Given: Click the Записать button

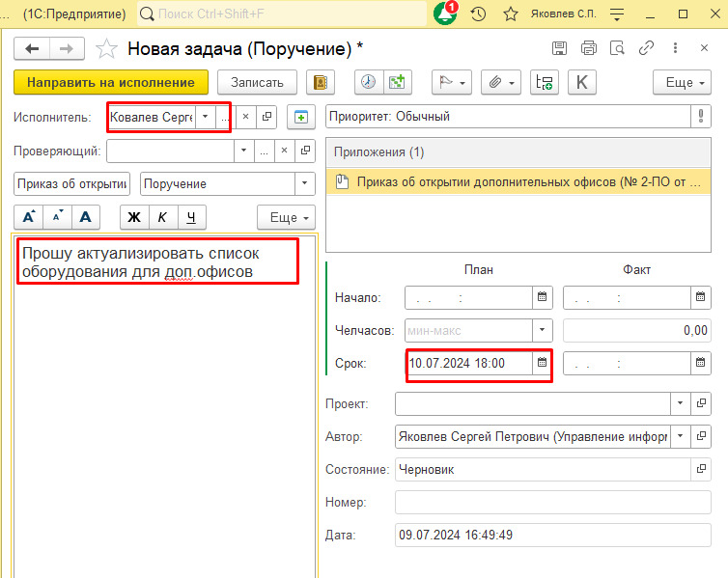Looking at the screenshot, I should 257,83.
